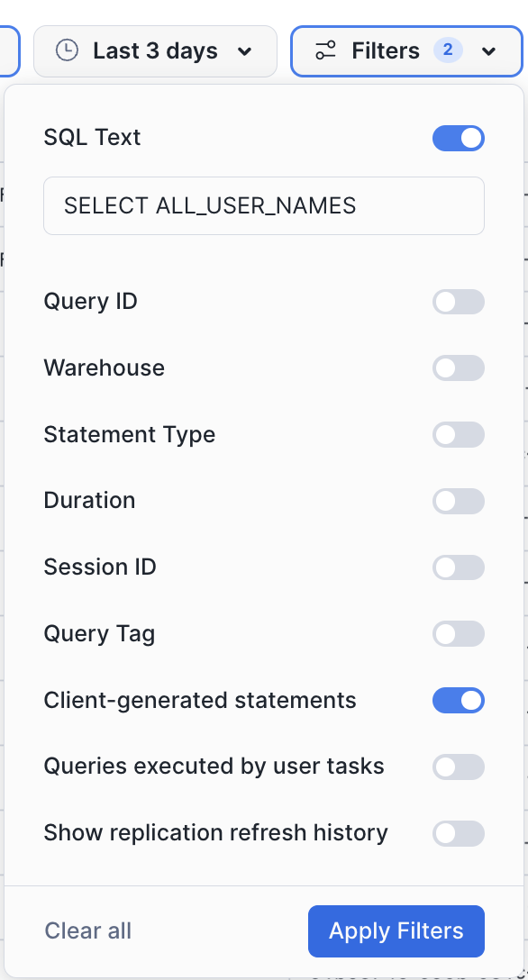Click Apply Filters

396,930
